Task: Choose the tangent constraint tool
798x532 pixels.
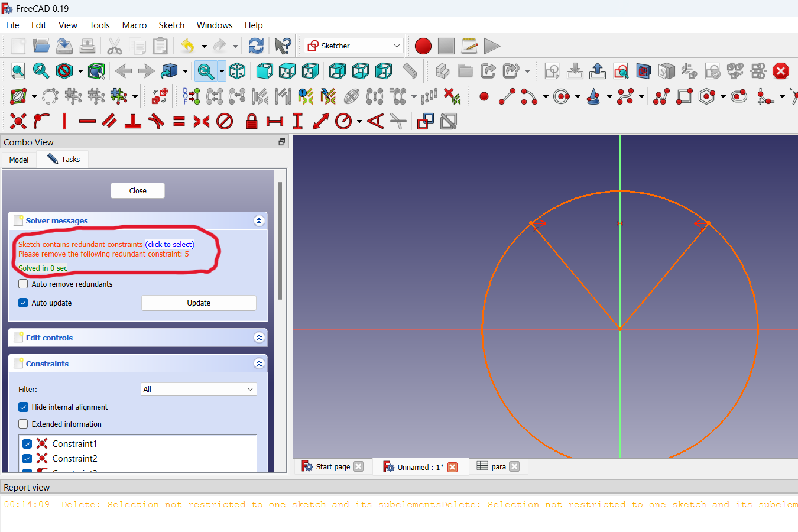Action: click(x=156, y=121)
